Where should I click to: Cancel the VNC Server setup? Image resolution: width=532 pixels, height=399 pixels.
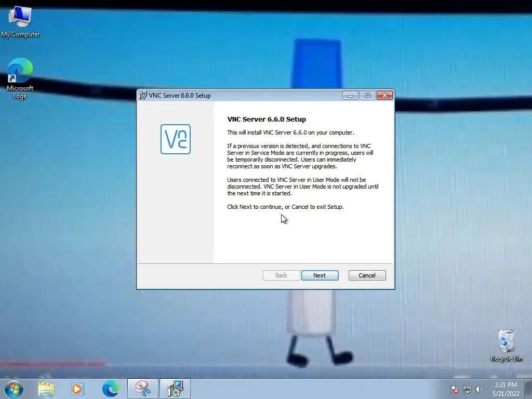pos(367,275)
